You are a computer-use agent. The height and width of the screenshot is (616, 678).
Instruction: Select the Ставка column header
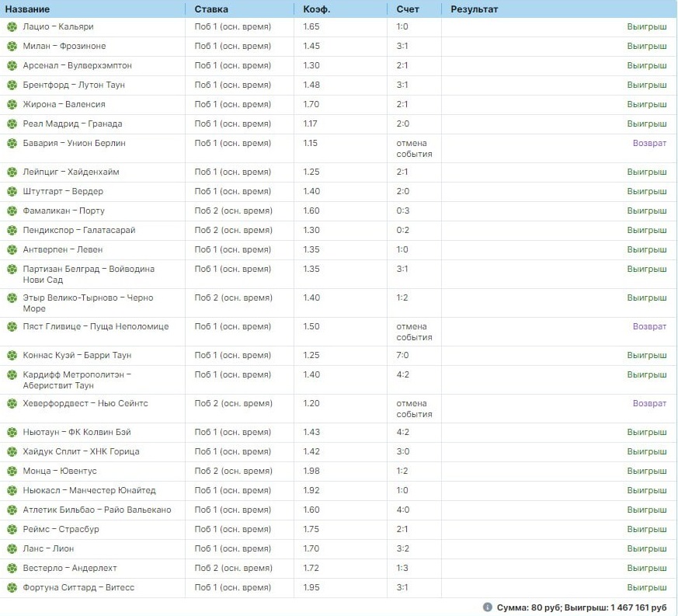(211, 9)
